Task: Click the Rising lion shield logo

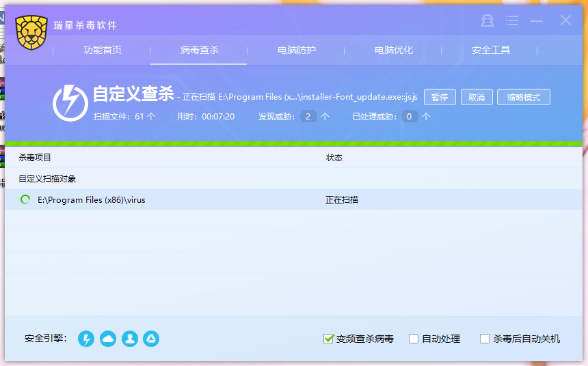Action: [31, 33]
